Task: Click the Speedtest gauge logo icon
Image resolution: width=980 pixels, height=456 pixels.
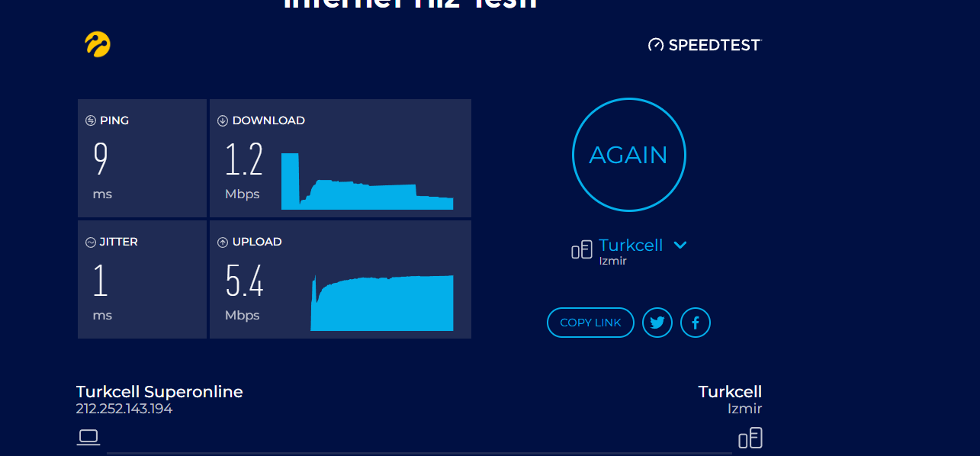Action: pos(656,45)
